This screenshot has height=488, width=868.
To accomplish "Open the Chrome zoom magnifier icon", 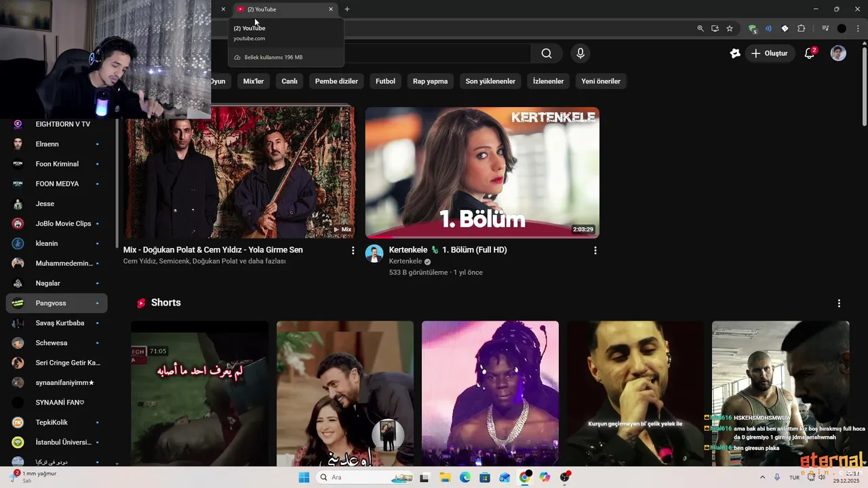I will pyautogui.click(x=701, y=28).
